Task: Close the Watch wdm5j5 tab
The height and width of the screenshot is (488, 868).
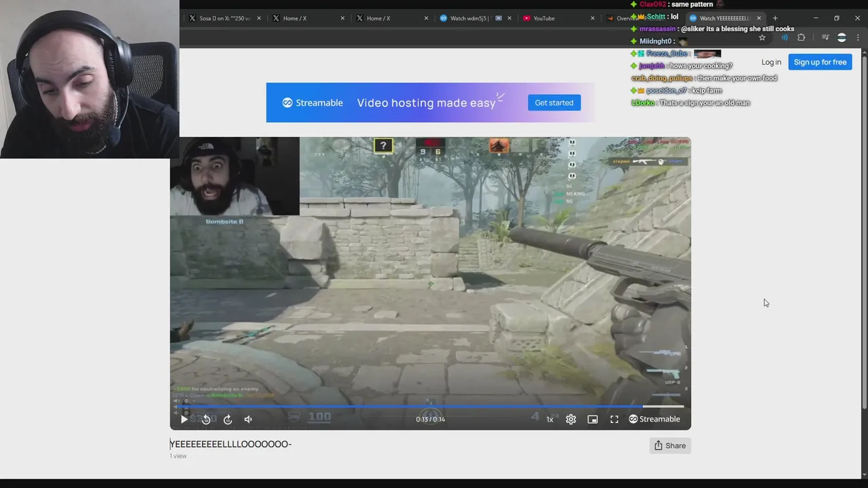Action: click(509, 18)
